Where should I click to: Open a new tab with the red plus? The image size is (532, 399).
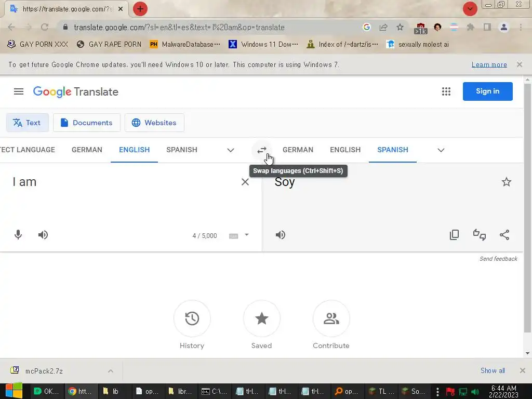(140, 9)
